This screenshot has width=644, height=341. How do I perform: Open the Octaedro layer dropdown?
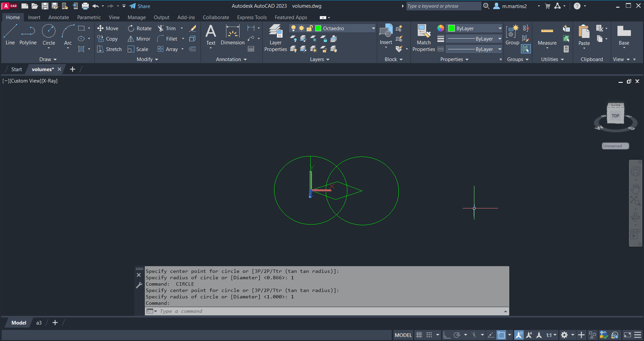tap(373, 29)
